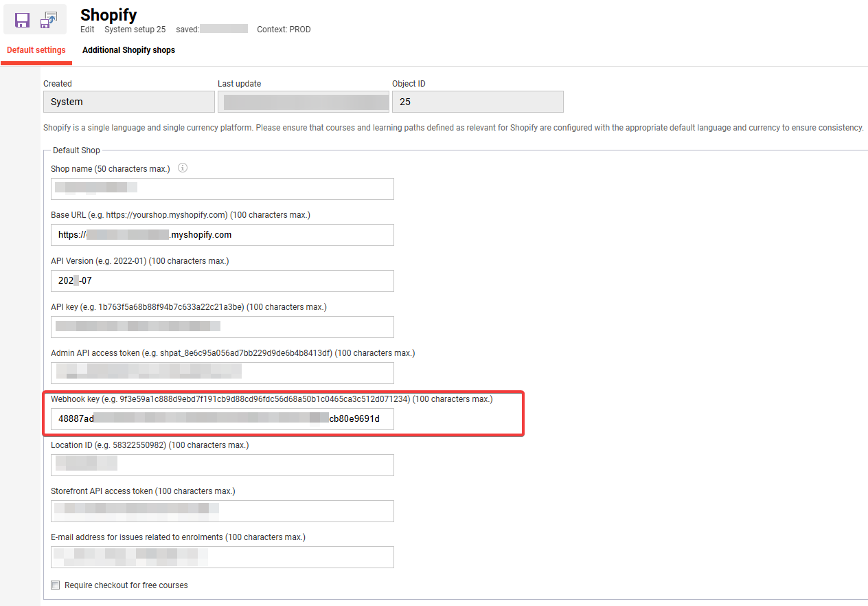Select the enrolment issues e-mail address field

(x=222, y=557)
